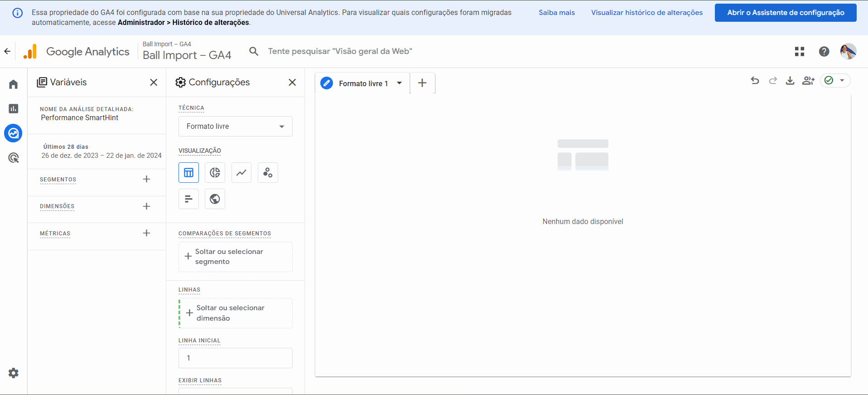The width and height of the screenshot is (868, 395).
Task: Click Saiba mais link
Action: click(557, 13)
